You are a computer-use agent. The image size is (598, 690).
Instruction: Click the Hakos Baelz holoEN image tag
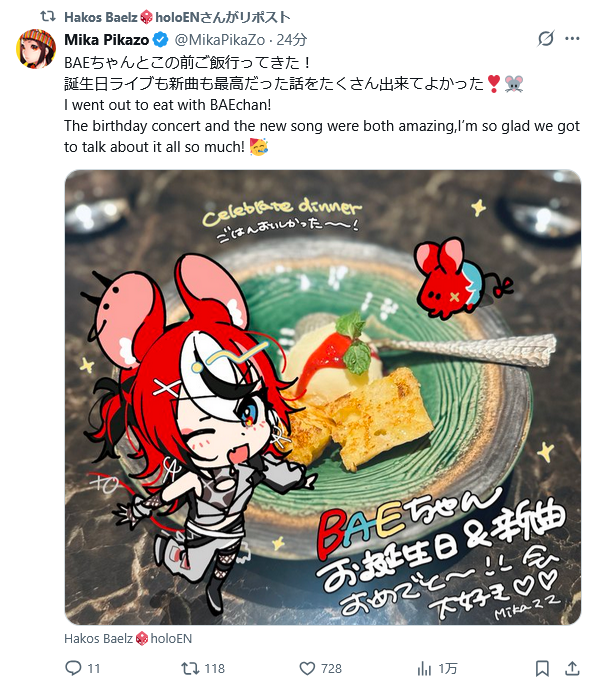[x=128, y=639]
